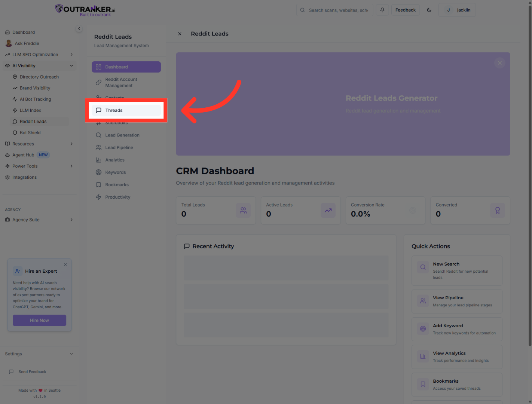The height and width of the screenshot is (404, 532).
Task: Click the Lead Pipeline people icon
Action: pyautogui.click(x=98, y=147)
